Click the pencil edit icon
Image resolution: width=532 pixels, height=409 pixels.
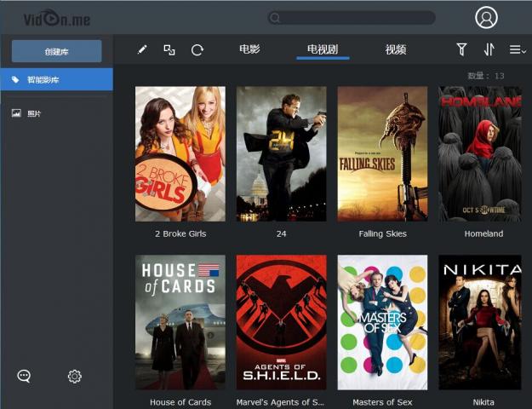tap(142, 50)
